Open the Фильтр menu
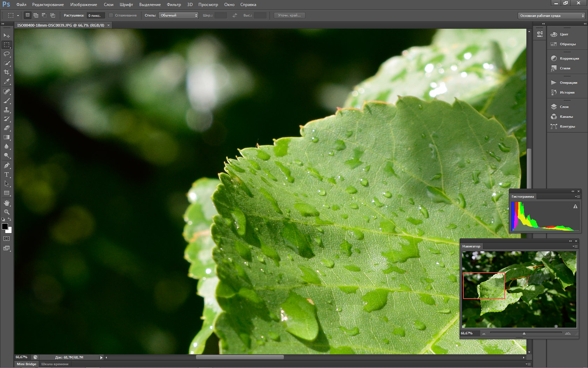This screenshot has width=588, height=368. pyautogui.click(x=174, y=5)
